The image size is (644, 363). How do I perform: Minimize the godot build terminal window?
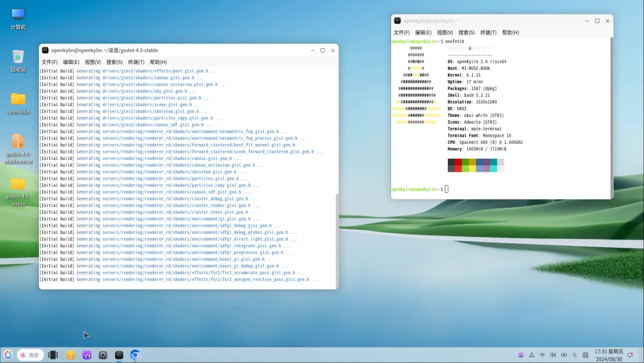pyautogui.click(x=312, y=50)
